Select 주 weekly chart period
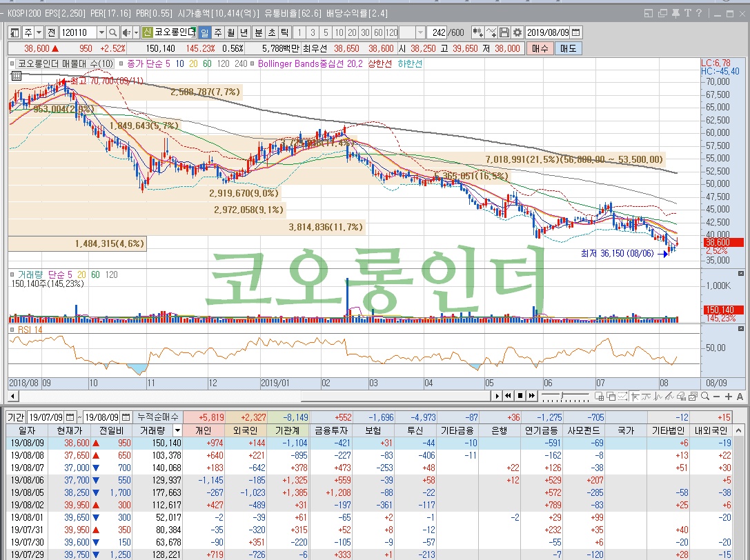 coord(217,32)
